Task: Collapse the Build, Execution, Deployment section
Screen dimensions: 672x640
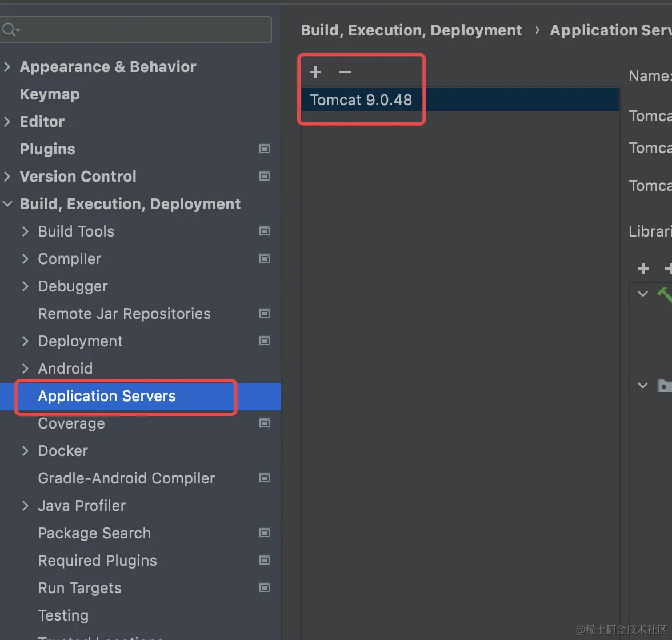Action: click(7, 204)
